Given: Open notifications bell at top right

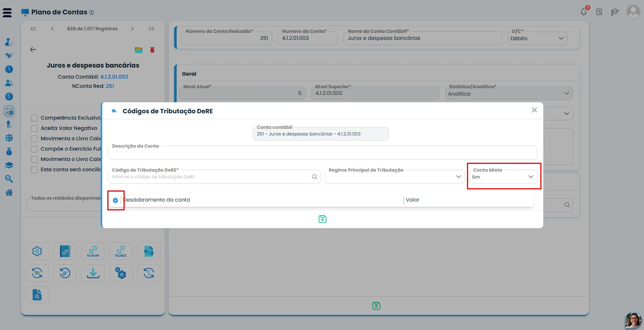Looking at the screenshot, I should 584,11.
